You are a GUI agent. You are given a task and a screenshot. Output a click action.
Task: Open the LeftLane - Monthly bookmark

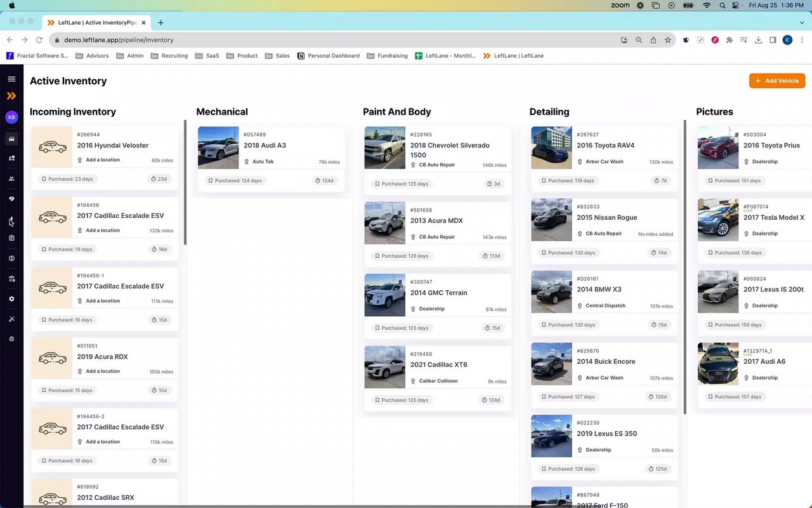[445, 56]
